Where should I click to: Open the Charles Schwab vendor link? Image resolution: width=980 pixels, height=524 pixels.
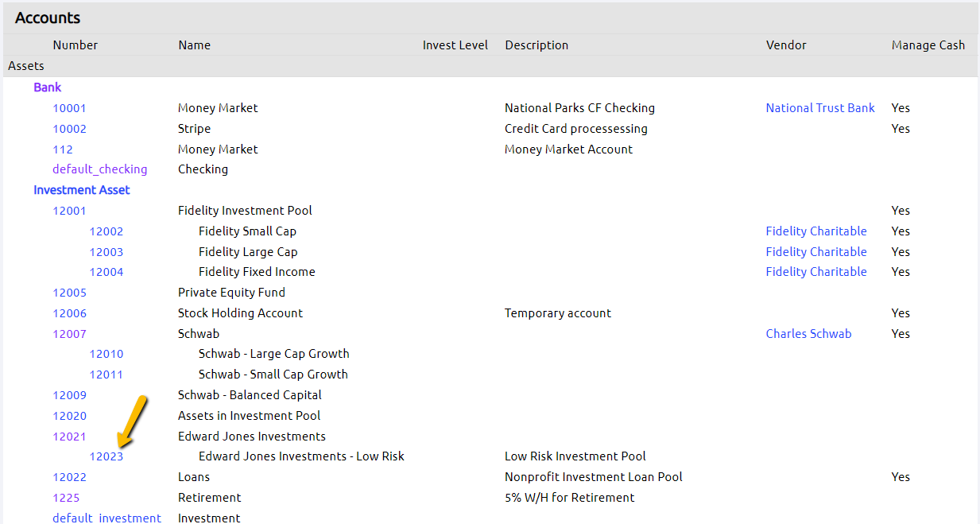tap(808, 334)
